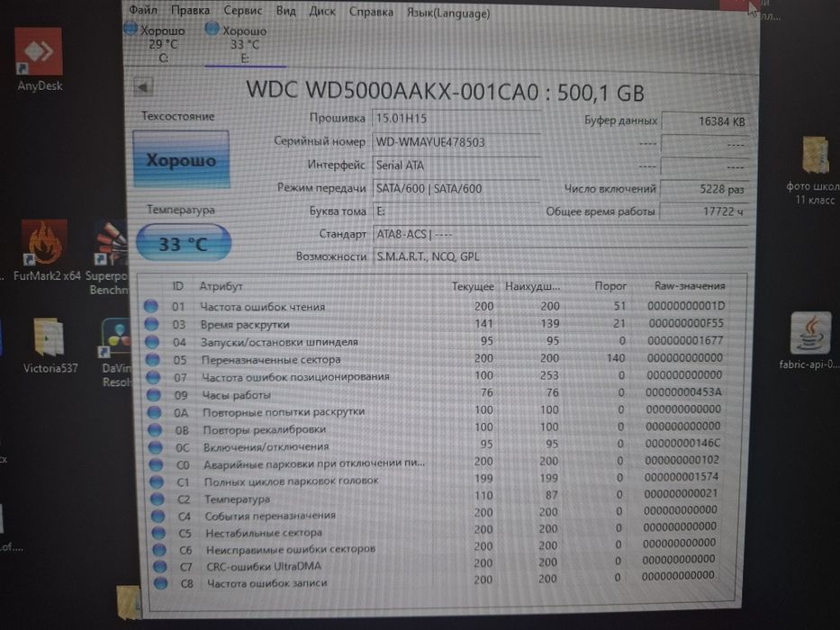The height and width of the screenshot is (630, 840).
Task: Click status icon for attribute C8
Action: 160,583
